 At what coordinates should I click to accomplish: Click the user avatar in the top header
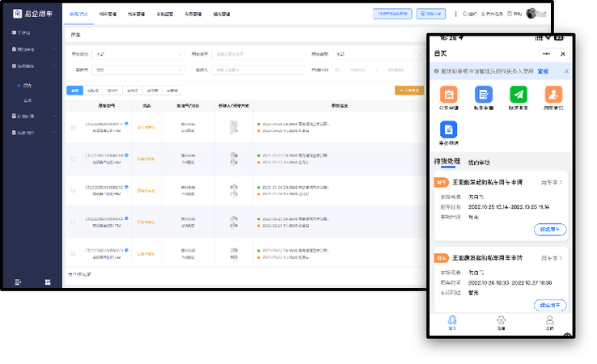point(531,13)
